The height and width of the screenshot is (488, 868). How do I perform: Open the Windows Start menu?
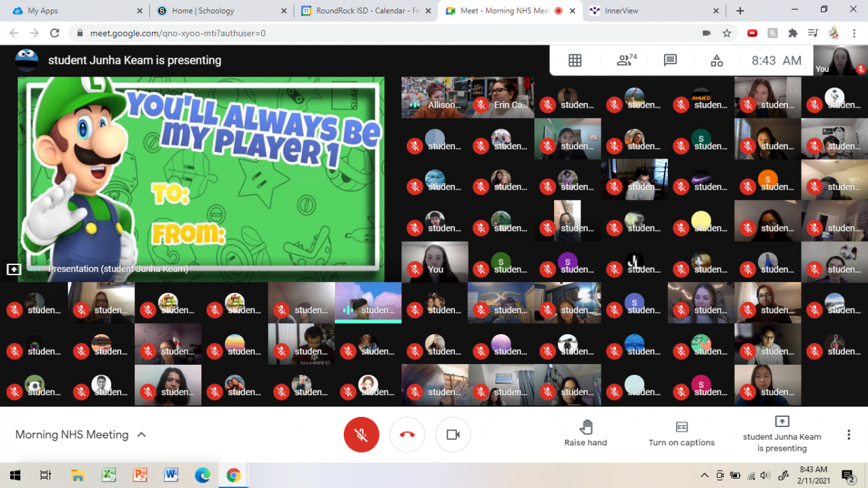(15, 475)
